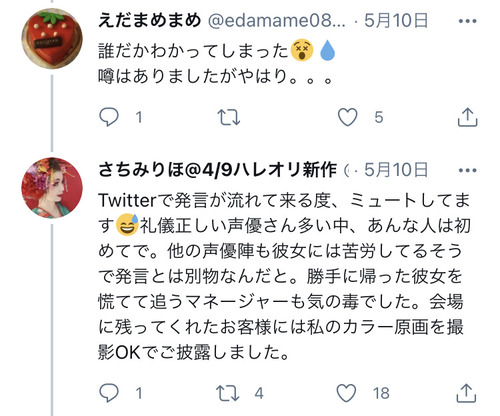Open the tweet text 誰だかわかってしまった
Screen dimensions: 500x416
tap(193, 51)
